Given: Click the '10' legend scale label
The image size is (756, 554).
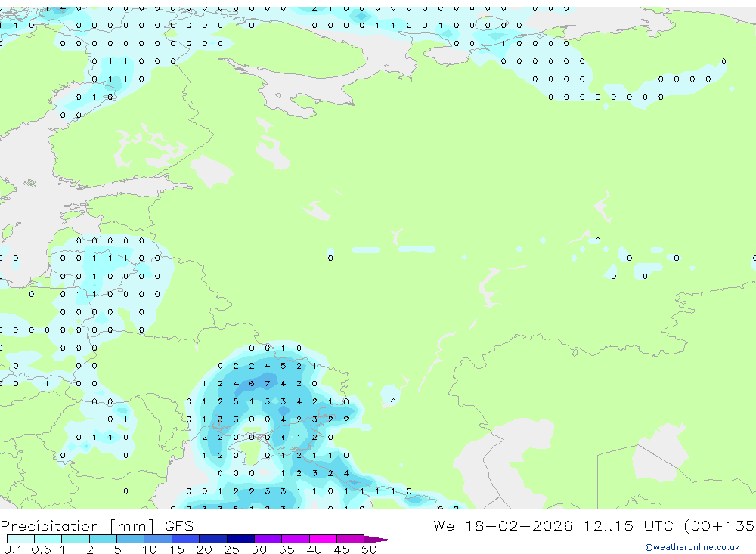Looking at the screenshot, I should (x=150, y=549).
